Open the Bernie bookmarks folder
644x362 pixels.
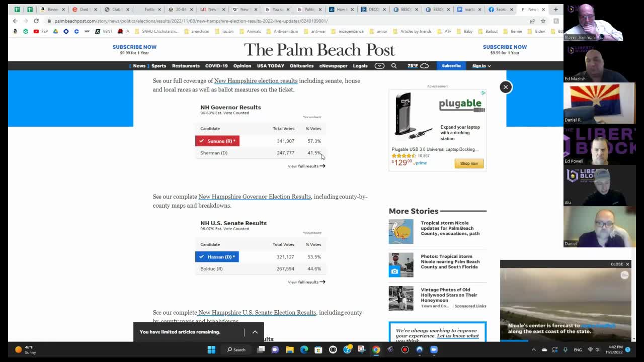click(513, 31)
